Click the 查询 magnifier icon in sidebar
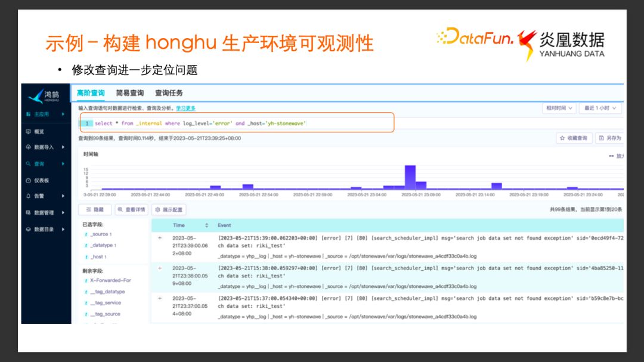This screenshot has width=644, height=362. (29, 163)
